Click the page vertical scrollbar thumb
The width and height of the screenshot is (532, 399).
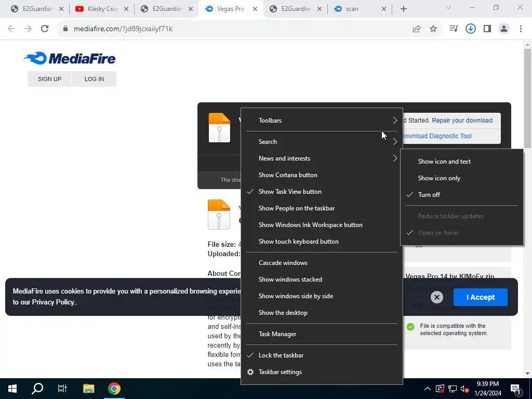pos(527,98)
